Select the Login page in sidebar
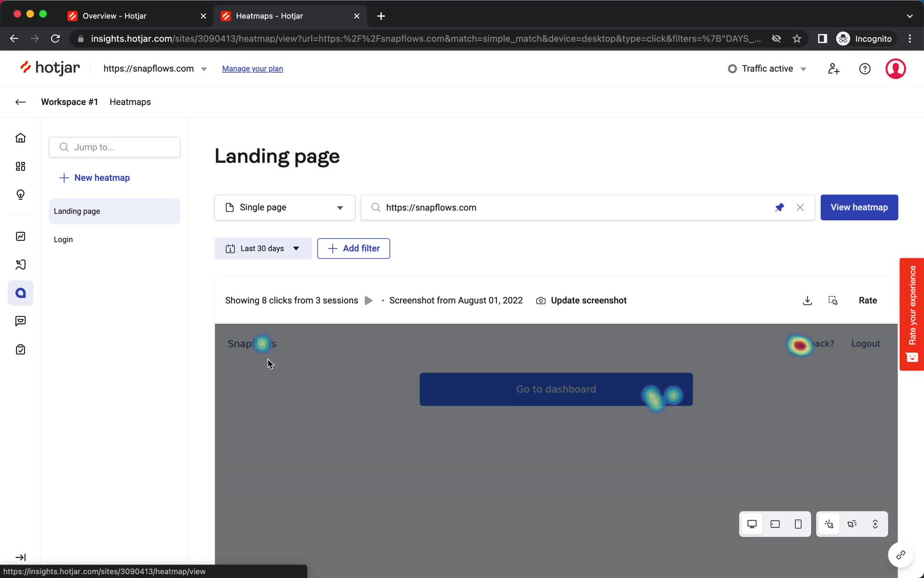The width and height of the screenshot is (924, 578). click(x=63, y=239)
